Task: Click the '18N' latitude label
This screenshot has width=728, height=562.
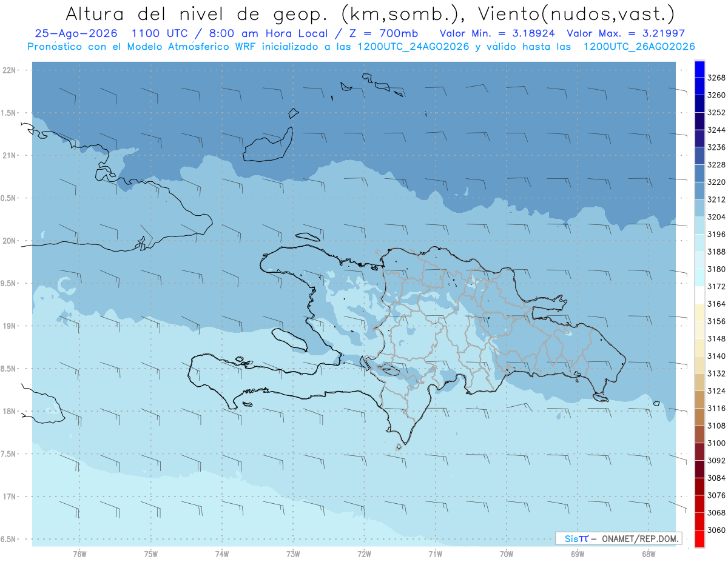Action: tap(10, 411)
